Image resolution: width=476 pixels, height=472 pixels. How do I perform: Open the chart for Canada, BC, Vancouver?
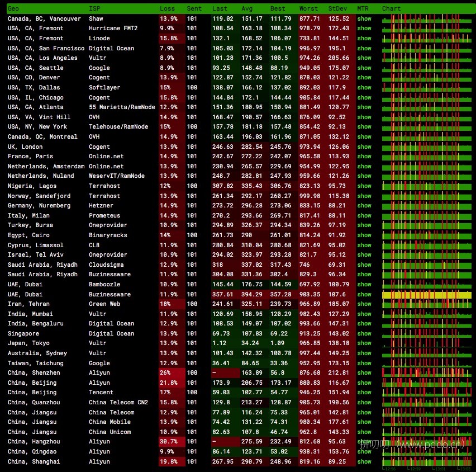tap(426, 18)
